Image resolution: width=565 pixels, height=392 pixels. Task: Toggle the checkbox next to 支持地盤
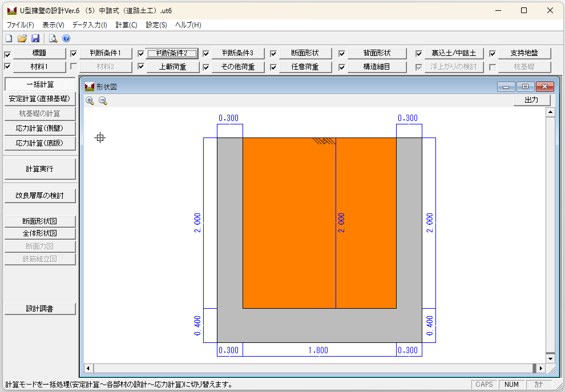493,54
